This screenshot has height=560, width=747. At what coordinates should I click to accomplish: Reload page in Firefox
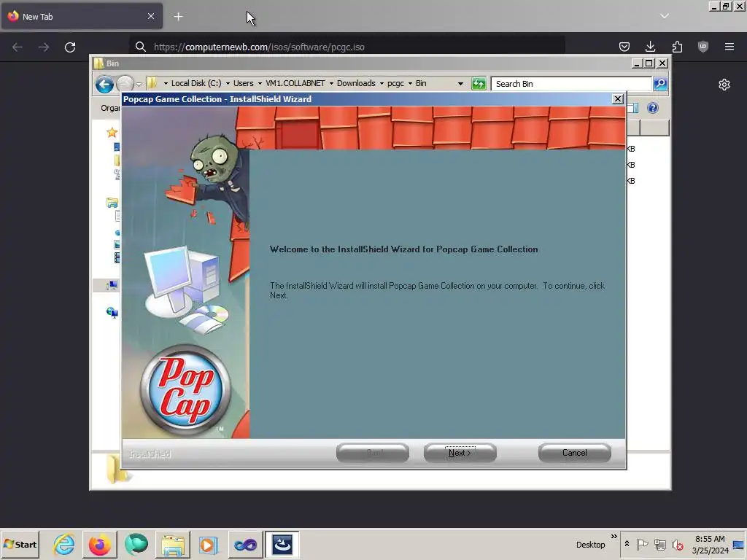click(x=70, y=47)
